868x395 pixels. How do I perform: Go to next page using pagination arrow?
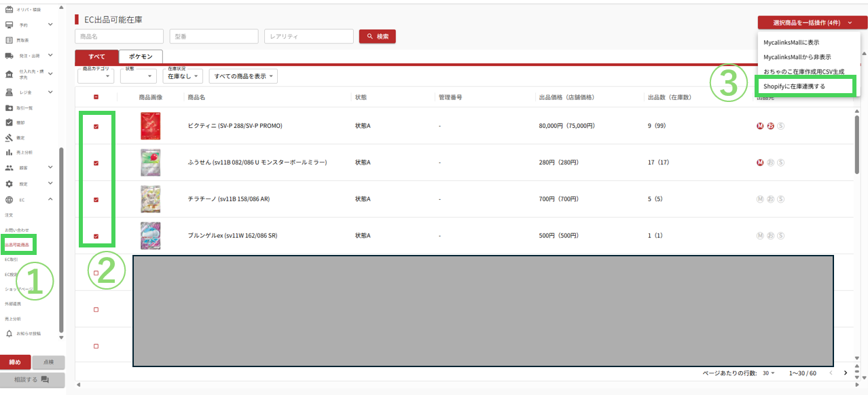(x=846, y=373)
